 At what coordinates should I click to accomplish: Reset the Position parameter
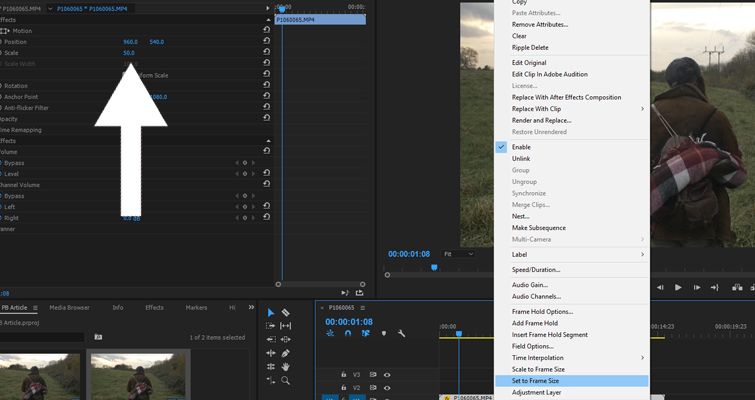(x=266, y=42)
